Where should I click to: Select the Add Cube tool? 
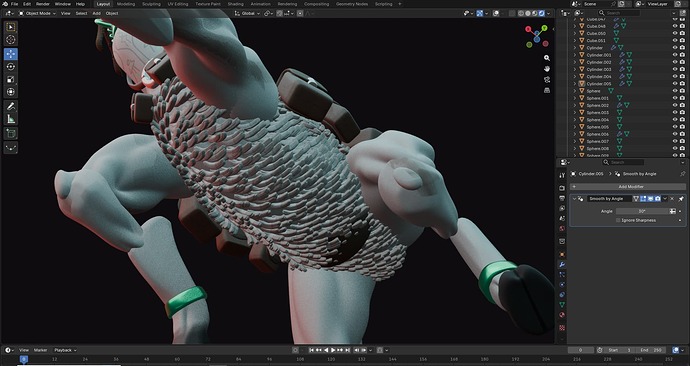tap(11, 133)
